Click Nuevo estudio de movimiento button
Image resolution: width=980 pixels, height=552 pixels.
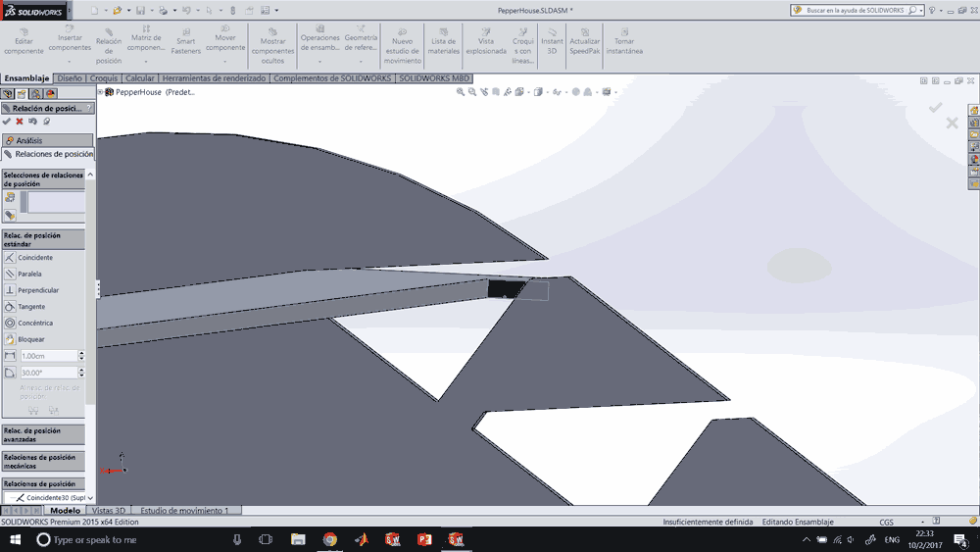403,45
